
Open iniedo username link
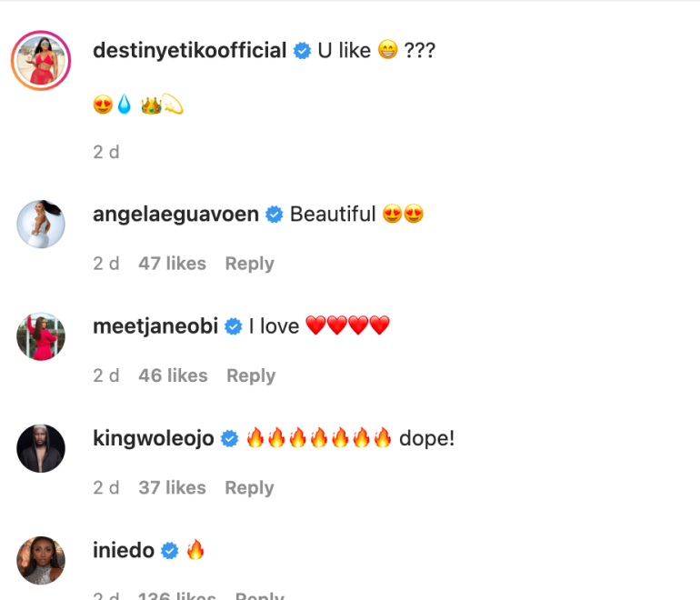[124, 550]
